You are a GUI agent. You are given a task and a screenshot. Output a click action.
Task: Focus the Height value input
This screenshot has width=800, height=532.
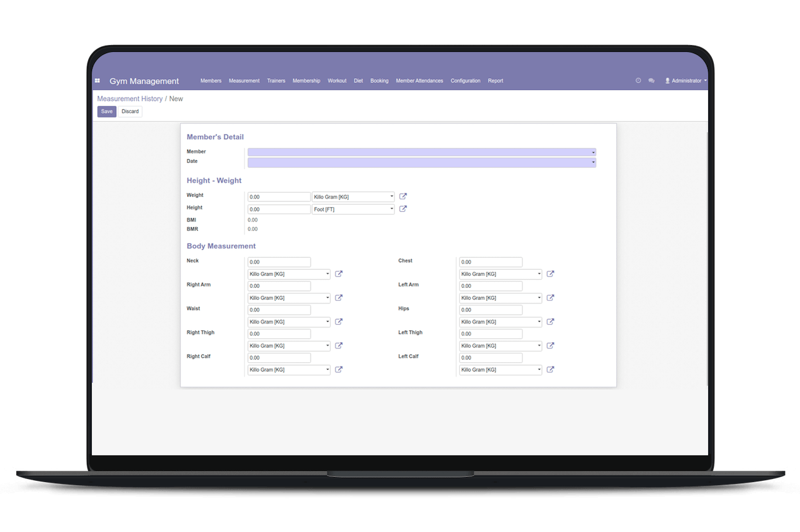tap(279, 209)
